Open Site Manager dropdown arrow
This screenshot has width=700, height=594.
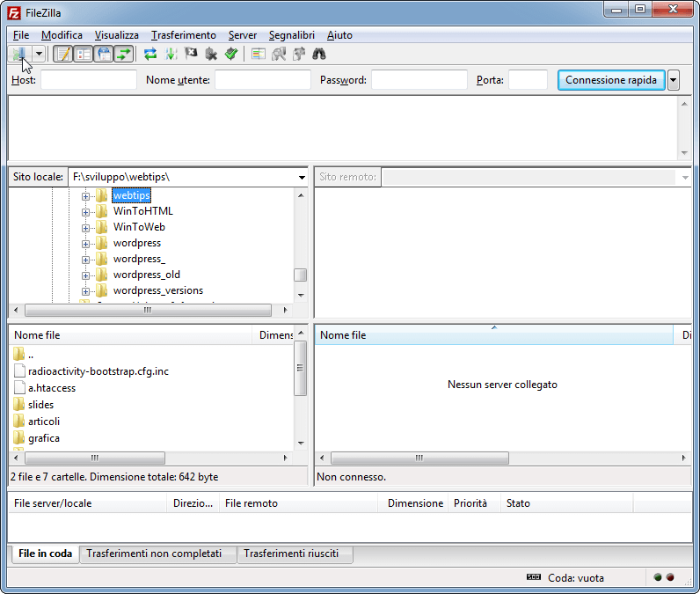[39, 54]
